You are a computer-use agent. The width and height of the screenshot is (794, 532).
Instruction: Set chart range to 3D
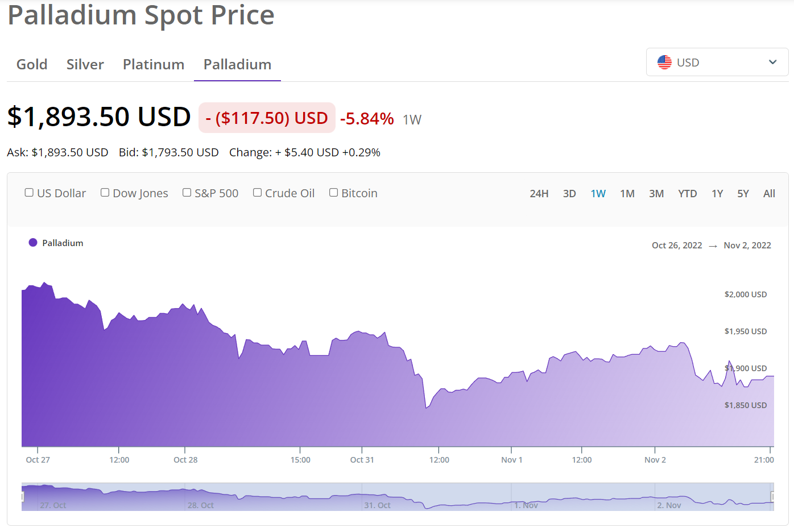(569, 193)
